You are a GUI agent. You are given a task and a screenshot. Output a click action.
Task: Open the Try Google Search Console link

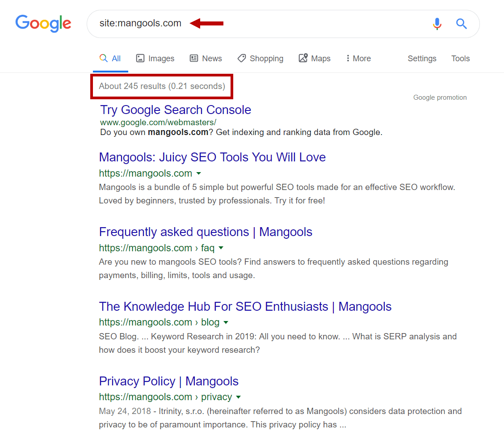coord(176,110)
